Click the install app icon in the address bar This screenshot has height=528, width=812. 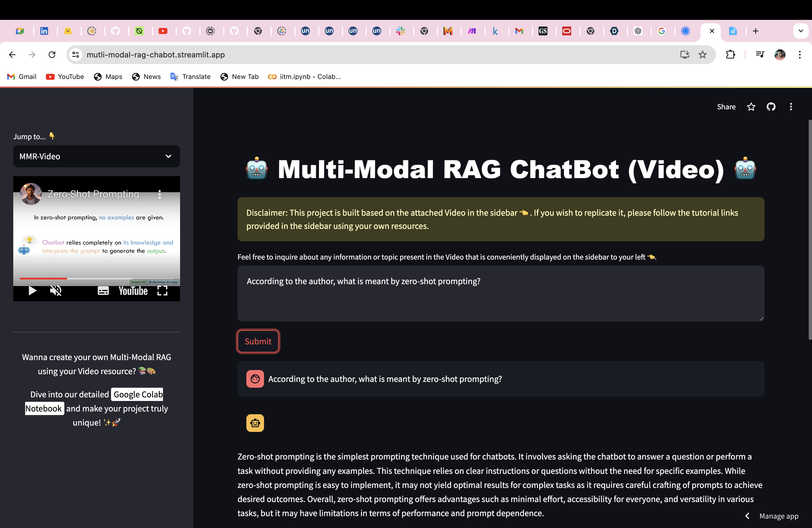(684, 55)
